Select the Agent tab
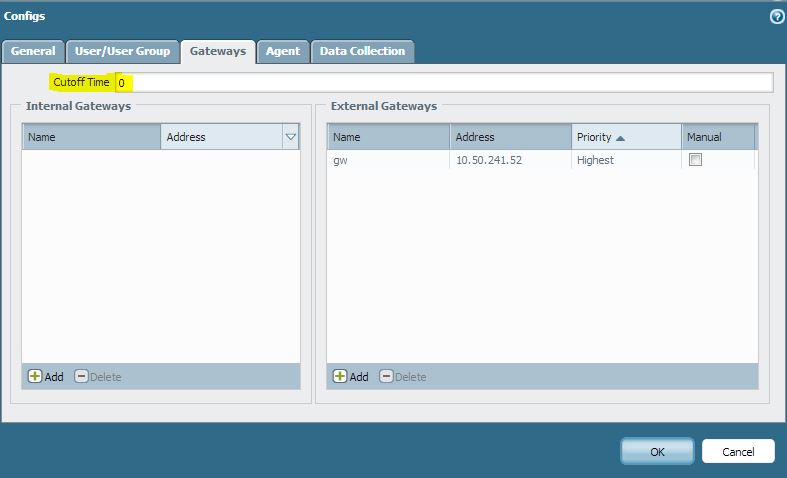The image size is (787, 478). (x=283, y=51)
